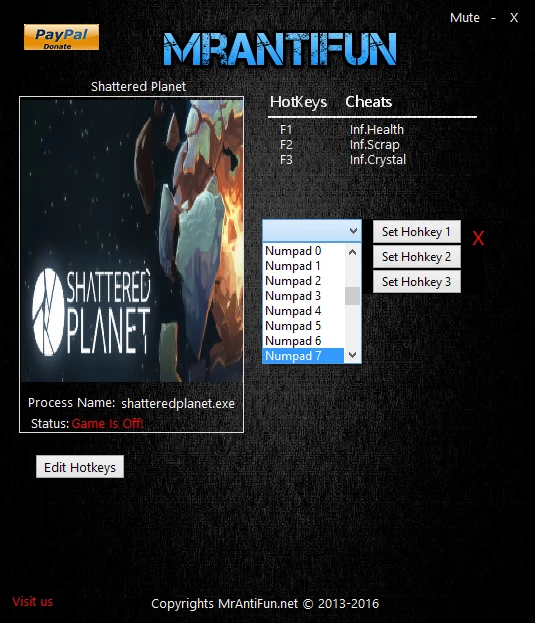Mute the trainer sound
535x623 pixels.
(465, 18)
